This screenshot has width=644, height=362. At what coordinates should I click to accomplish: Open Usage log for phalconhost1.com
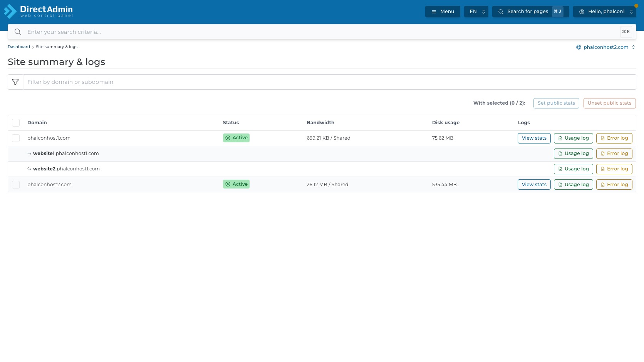click(573, 138)
